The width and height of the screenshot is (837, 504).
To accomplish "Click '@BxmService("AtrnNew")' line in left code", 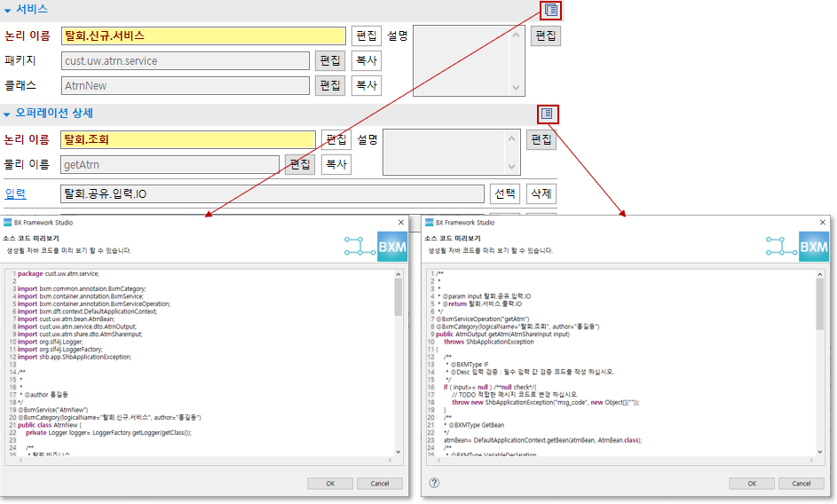I will [53, 410].
